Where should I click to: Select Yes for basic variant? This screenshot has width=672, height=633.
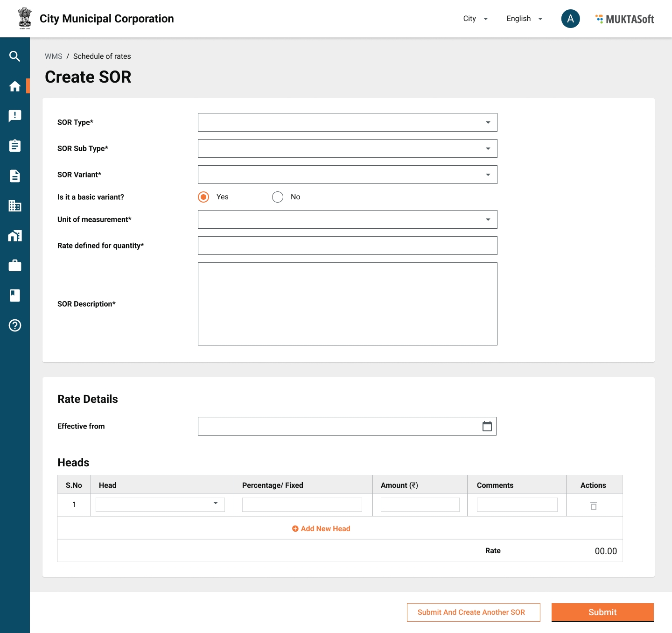point(203,197)
